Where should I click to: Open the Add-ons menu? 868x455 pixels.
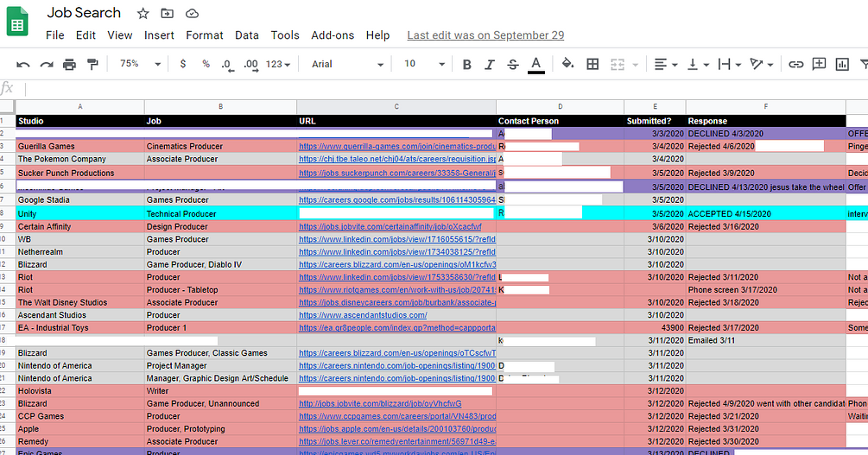(x=333, y=35)
